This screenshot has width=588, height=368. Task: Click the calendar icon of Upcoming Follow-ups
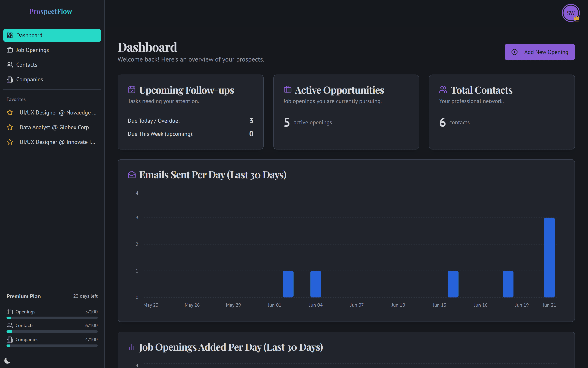pos(132,90)
